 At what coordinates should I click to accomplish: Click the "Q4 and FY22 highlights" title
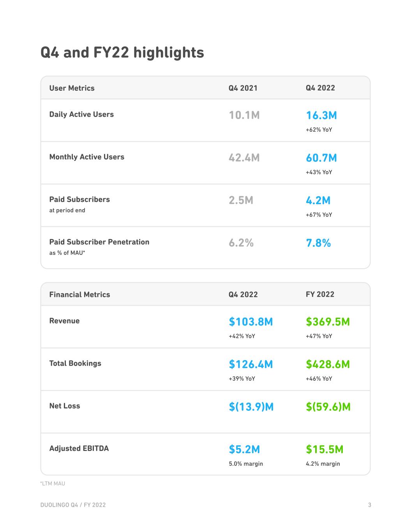coord(122,52)
